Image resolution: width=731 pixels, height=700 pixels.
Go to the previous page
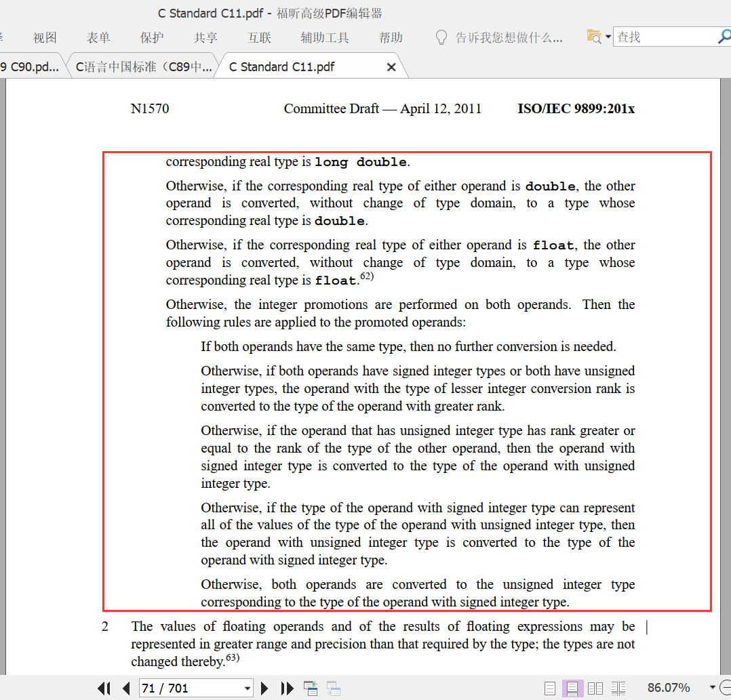(x=126, y=688)
